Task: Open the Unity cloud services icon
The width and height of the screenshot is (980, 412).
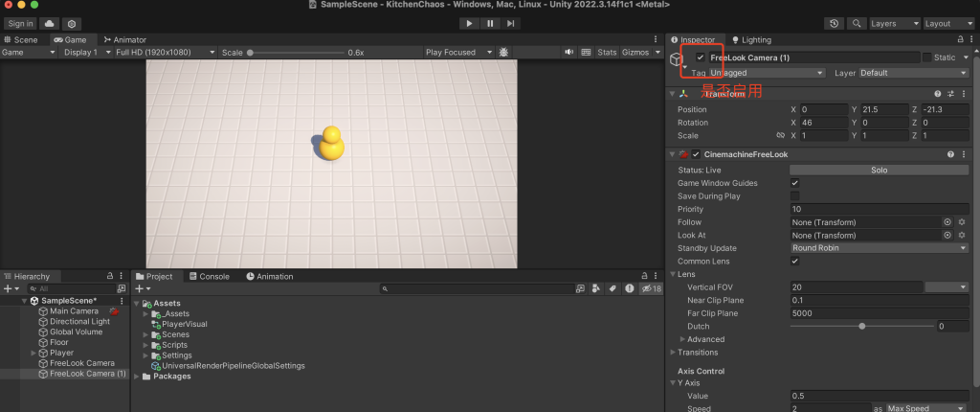Action: click(49, 23)
